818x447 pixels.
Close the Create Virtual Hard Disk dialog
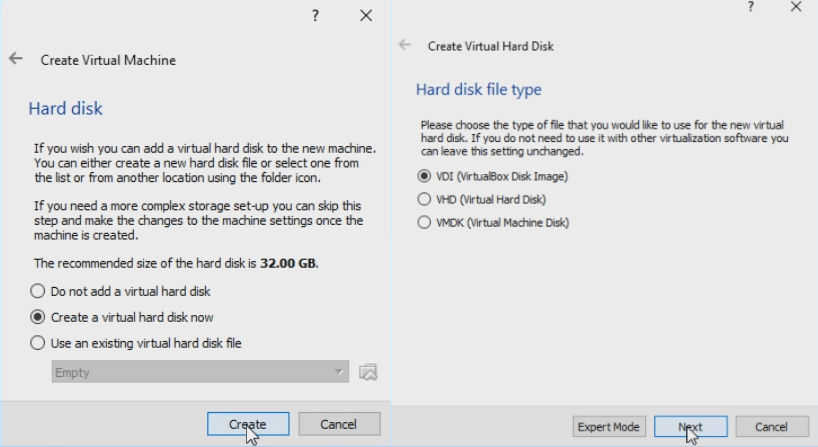[x=796, y=7]
